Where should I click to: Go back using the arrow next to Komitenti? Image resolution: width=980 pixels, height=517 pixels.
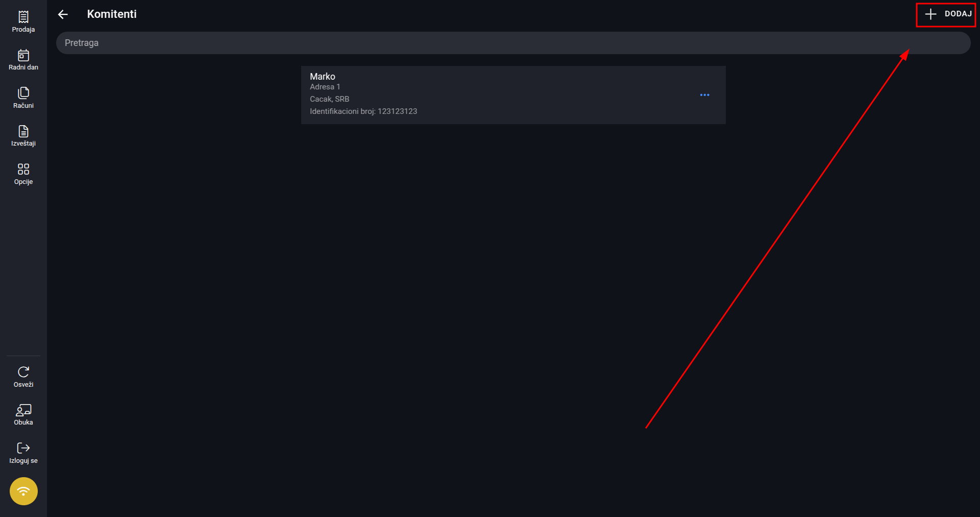tap(63, 14)
